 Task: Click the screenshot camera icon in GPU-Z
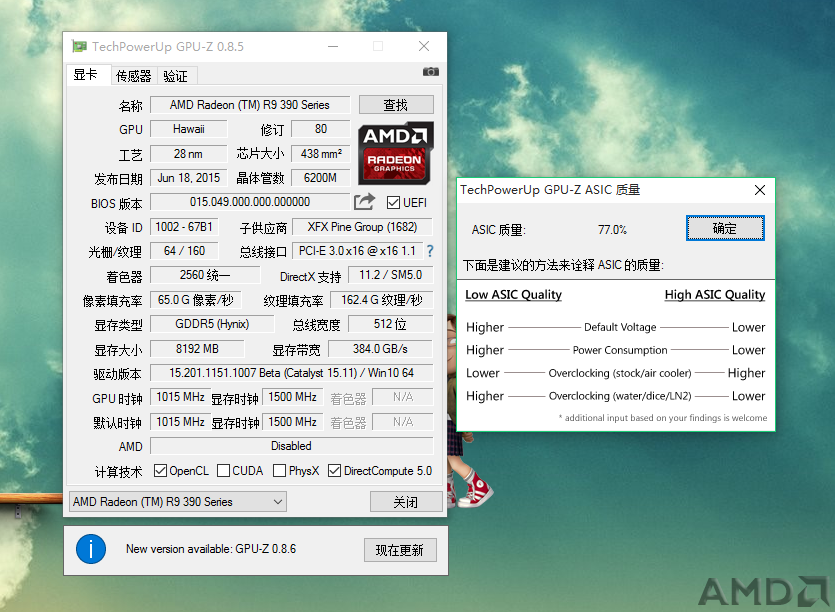tap(430, 71)
